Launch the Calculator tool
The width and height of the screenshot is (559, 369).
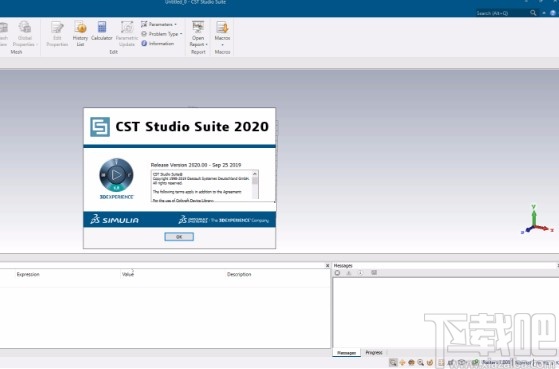[x=102, y=31]
